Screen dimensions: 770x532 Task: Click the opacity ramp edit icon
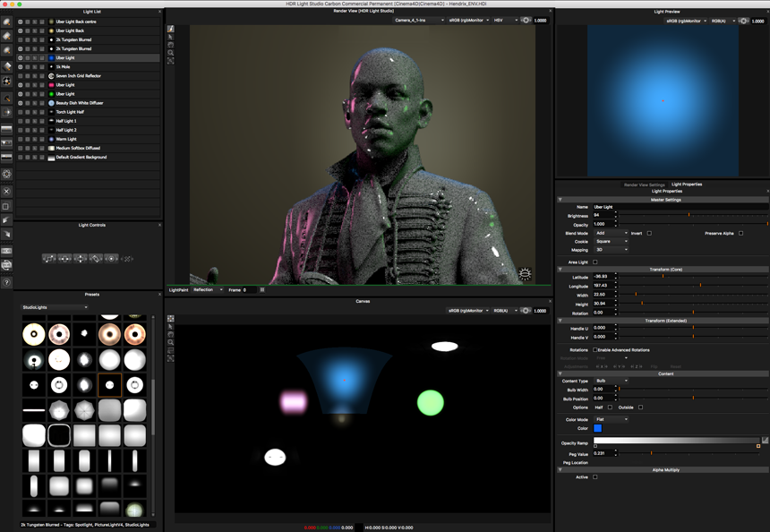pos(765,440)
